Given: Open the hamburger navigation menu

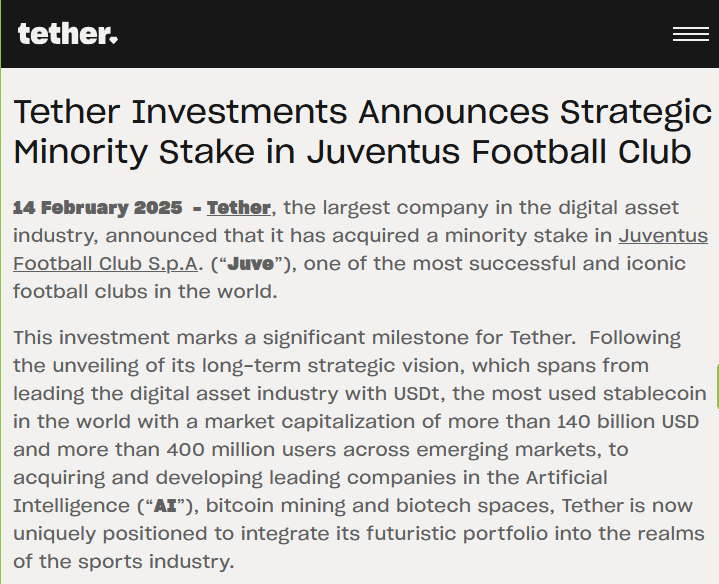Looking at the screenshot, I should (691, 34).
